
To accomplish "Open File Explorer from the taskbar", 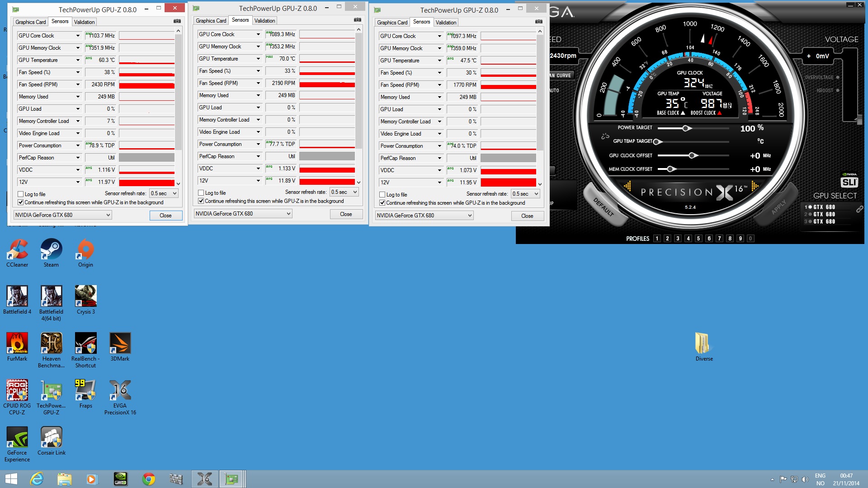I will pyautogui.click(x=64, y=479).
